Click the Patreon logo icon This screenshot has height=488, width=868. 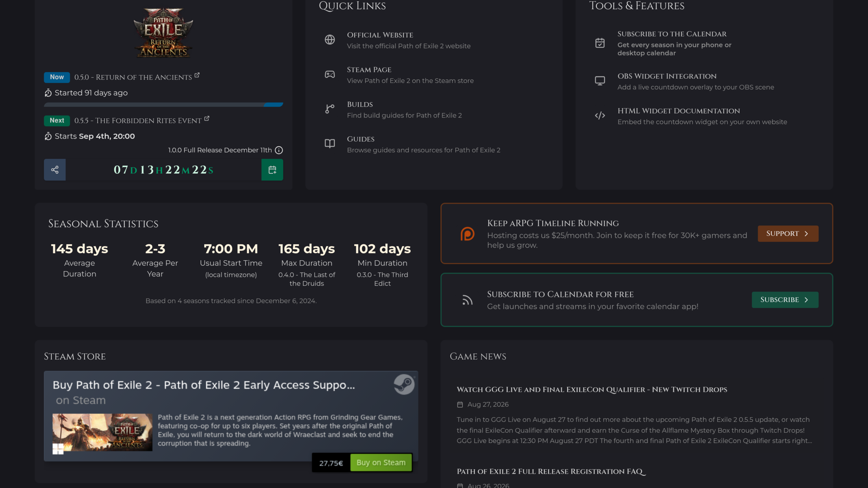(467, 234)
